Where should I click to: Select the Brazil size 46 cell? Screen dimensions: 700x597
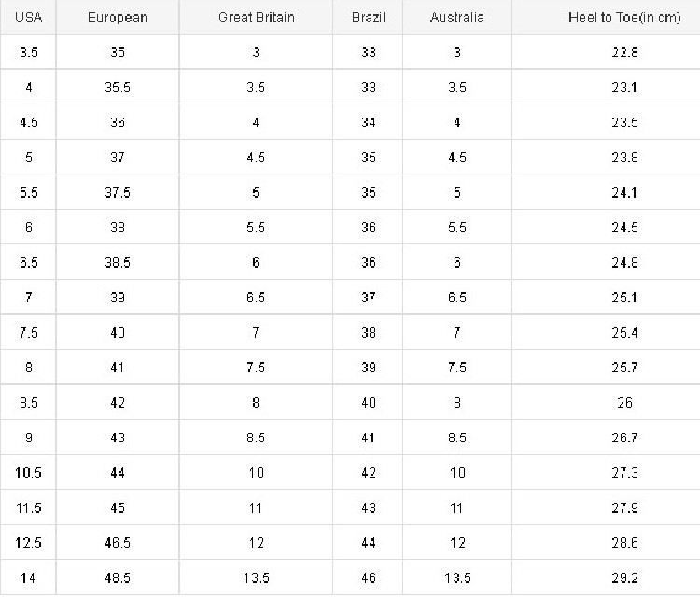[x=369, y=578]
